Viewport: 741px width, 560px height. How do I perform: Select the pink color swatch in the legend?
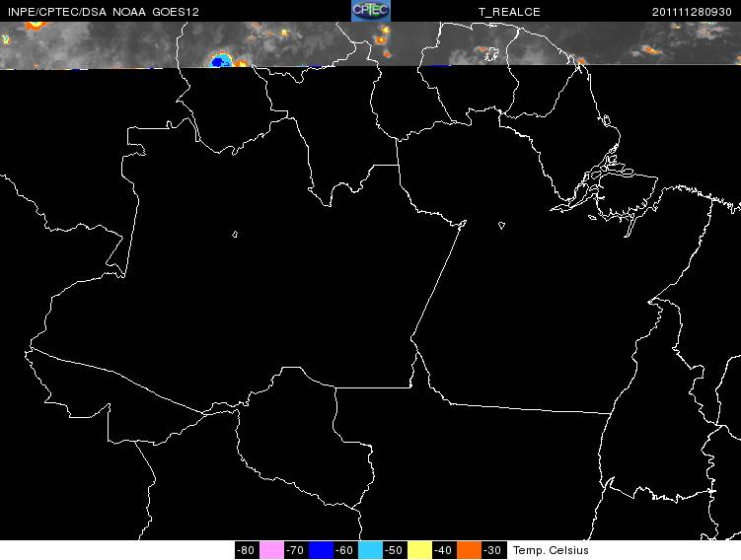(271, 550)
